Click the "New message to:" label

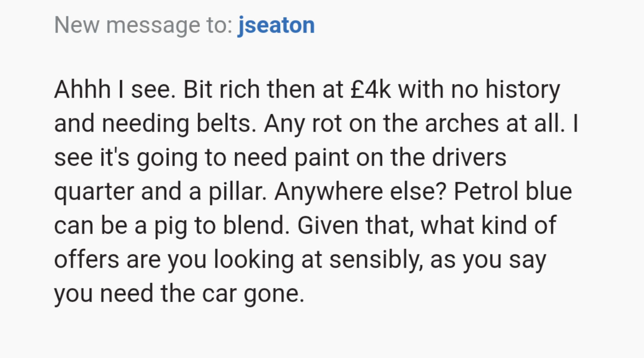pyautogui.click(x=143, y=25)
